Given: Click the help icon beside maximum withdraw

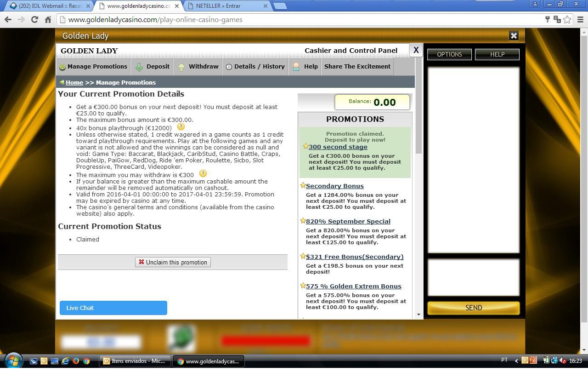Looking at the screenshot, I should tap(203, 173).
